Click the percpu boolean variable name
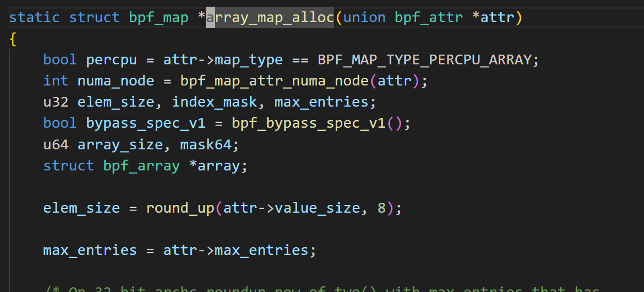Image resolution: width=644 pixels, height=292 pixels. (x=111, y=60)
